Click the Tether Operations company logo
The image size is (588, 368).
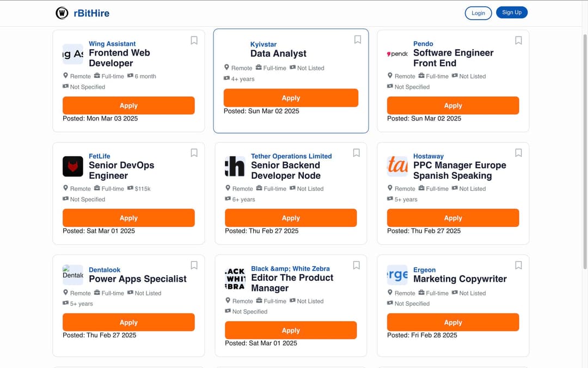coord(235,166)
